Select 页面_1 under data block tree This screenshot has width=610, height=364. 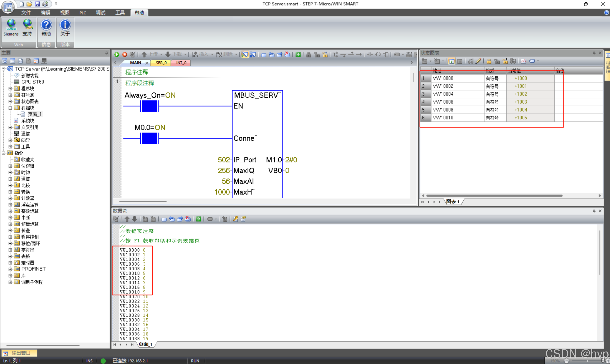(34, 114)
